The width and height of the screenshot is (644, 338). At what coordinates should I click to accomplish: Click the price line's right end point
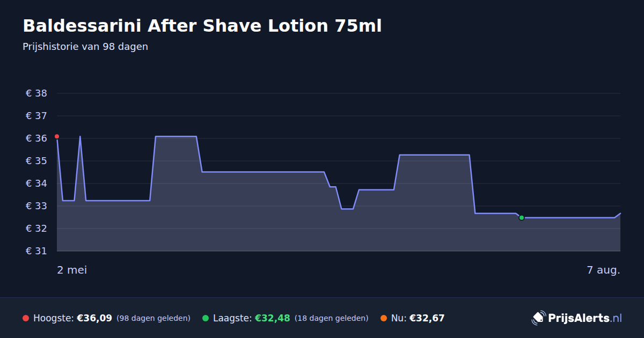coord(620,214)
